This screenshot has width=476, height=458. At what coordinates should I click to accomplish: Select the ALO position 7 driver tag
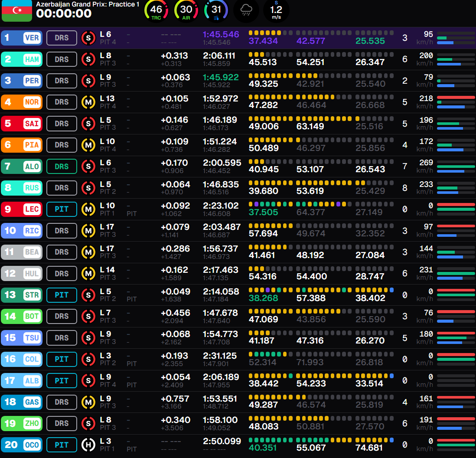(22, 167)
